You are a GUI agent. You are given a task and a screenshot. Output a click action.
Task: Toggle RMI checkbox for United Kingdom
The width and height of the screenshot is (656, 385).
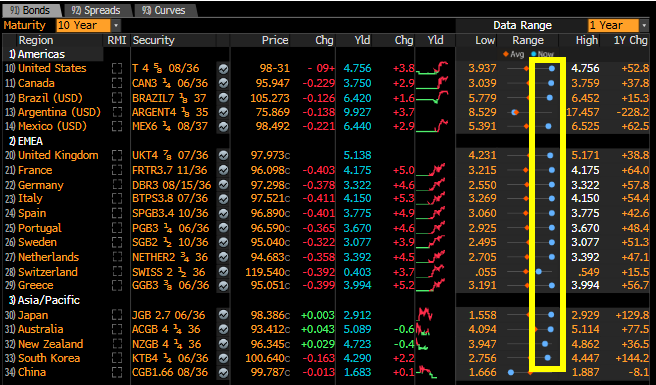(x=117, y=155)
